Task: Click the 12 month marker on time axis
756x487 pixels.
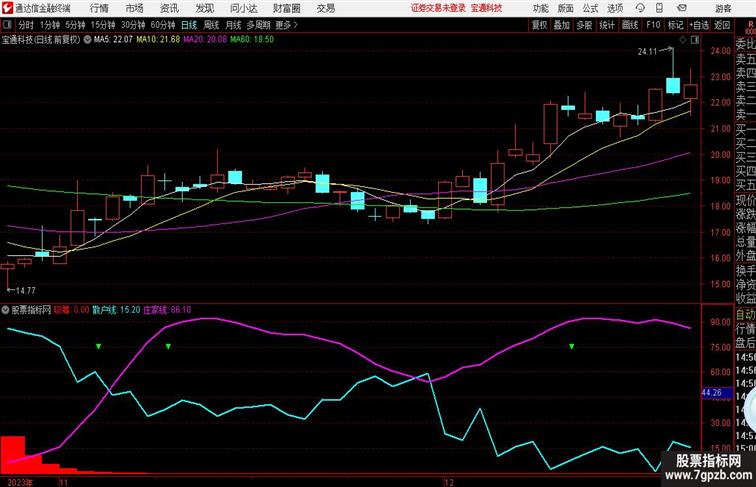Action: click(x=449, y=482)
